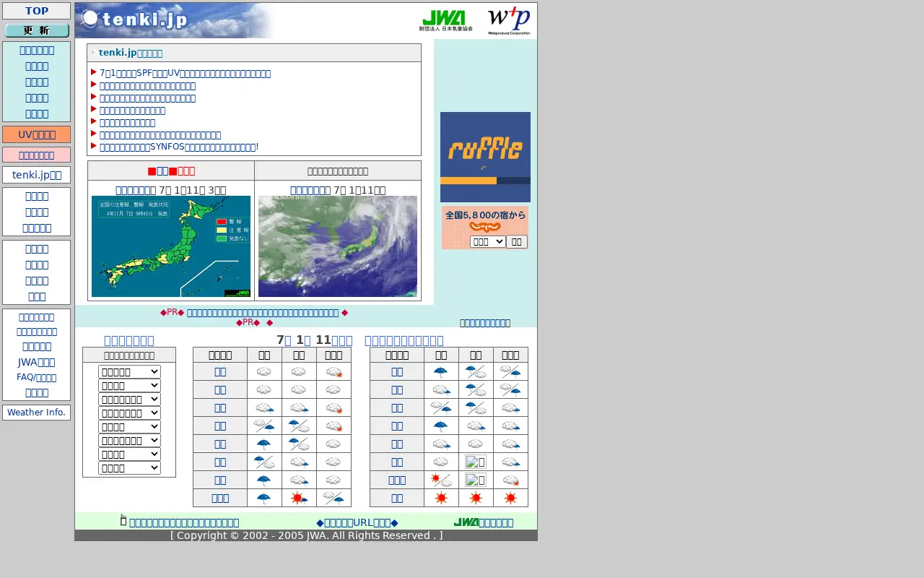Screen dimensions: 924x578
Task: Open the second region dropdown in search box
Action: (x=129, y=385)
